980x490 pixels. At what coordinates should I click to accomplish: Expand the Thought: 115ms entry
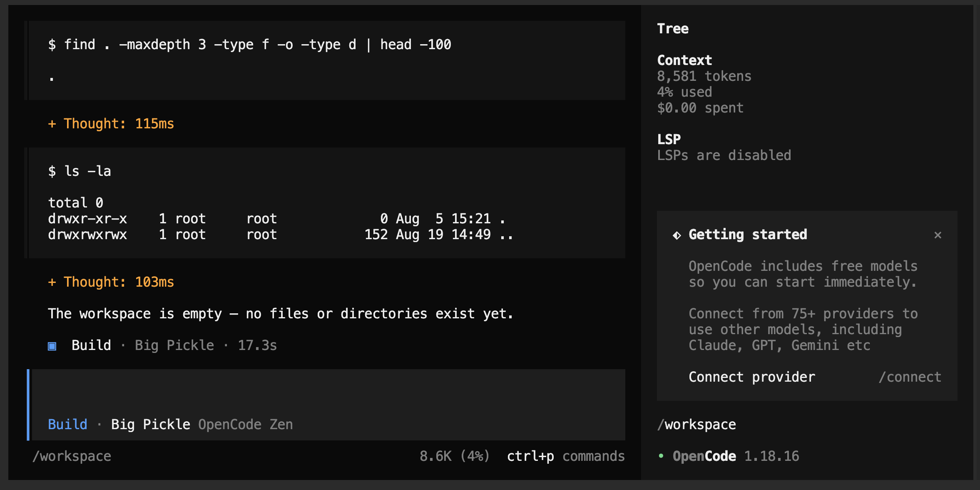[111, 124]
